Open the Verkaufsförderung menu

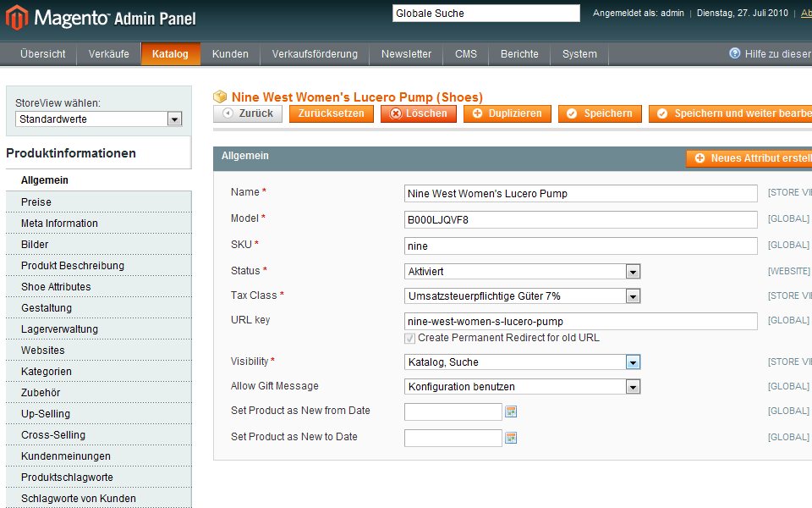pos(315,54)
